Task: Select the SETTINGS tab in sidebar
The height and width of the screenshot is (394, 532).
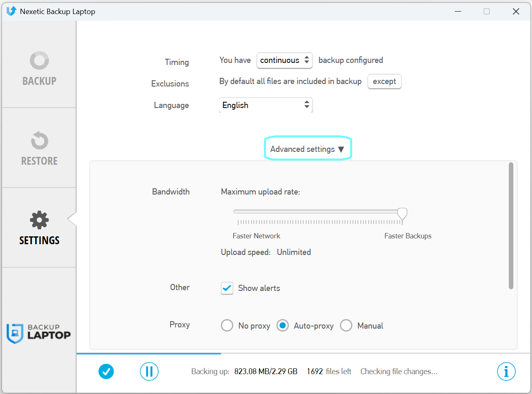Action: [39, 228]
